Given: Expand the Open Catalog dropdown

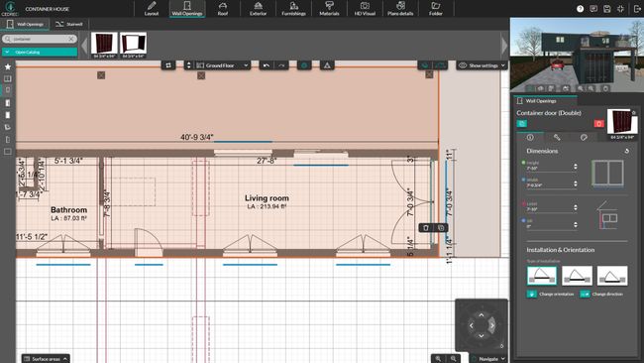Looking at the screenshot, I should tap(40, 53).
